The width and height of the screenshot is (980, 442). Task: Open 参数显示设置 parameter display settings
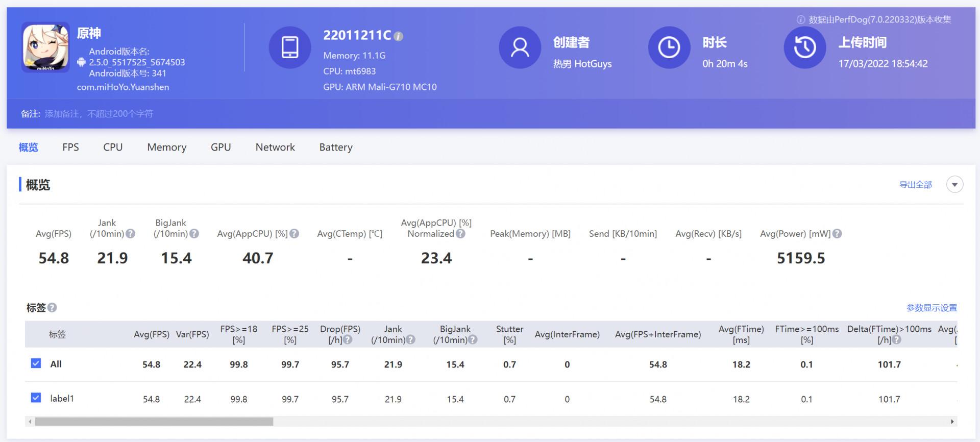pyautogui.click(x=932, y=308)
